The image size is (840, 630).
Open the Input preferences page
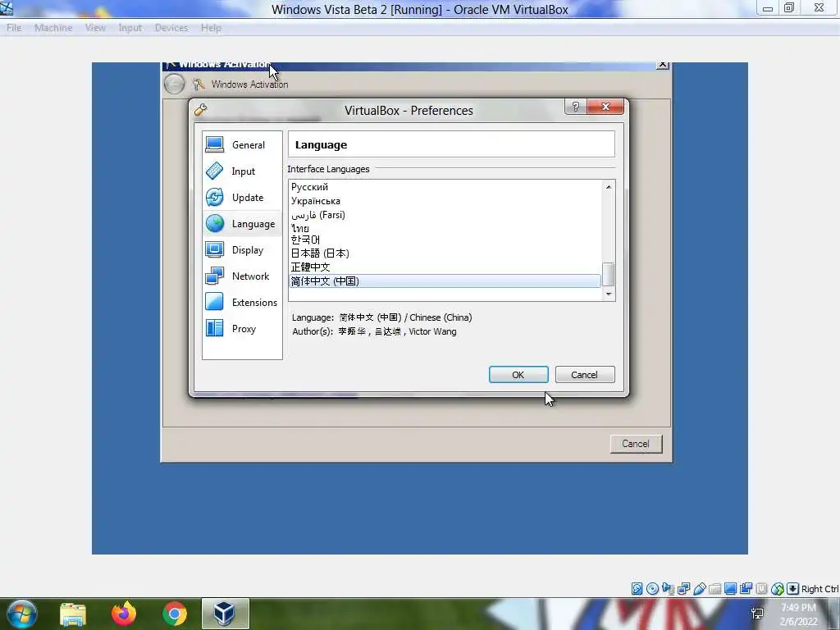242,171
